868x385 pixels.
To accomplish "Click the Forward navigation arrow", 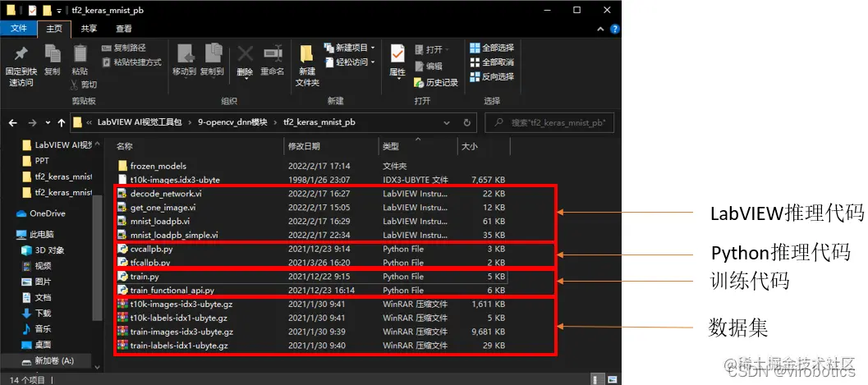I will tap(32, 122).
